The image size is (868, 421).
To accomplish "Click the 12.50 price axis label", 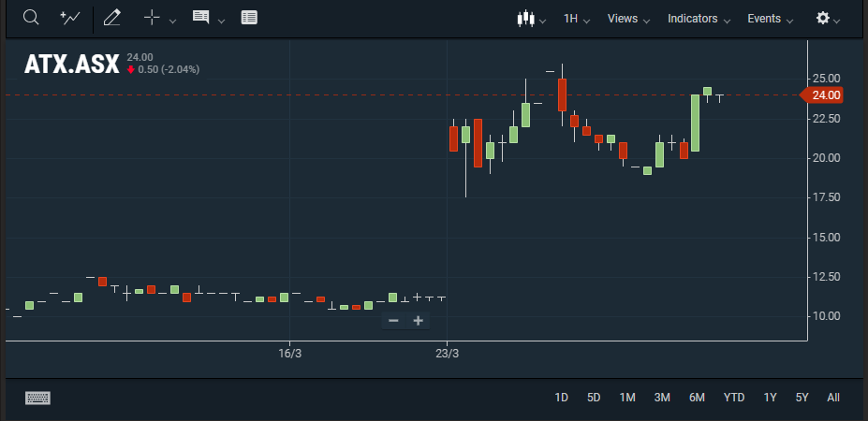I will [x=826, y=277].
